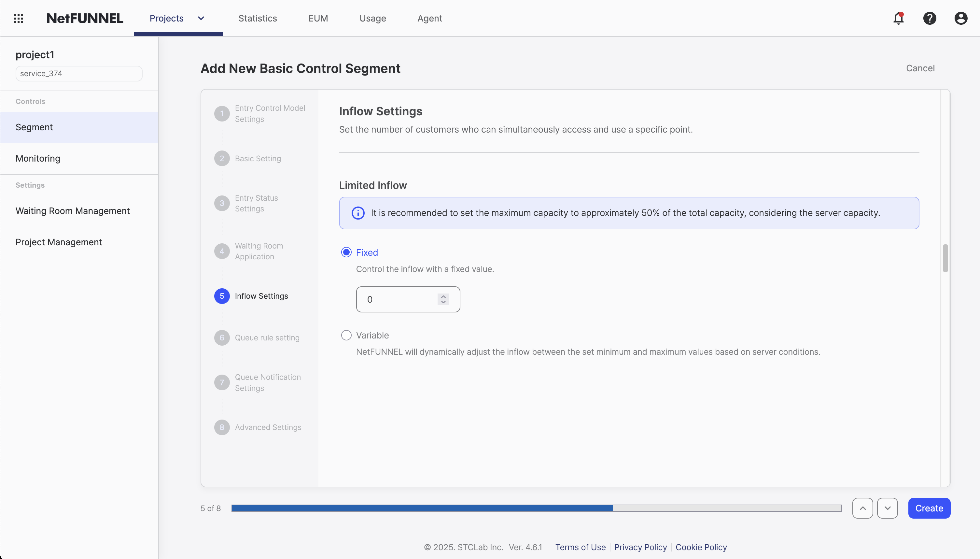
Task: Select the Variable inflow radio button
Action: (346, 335)
